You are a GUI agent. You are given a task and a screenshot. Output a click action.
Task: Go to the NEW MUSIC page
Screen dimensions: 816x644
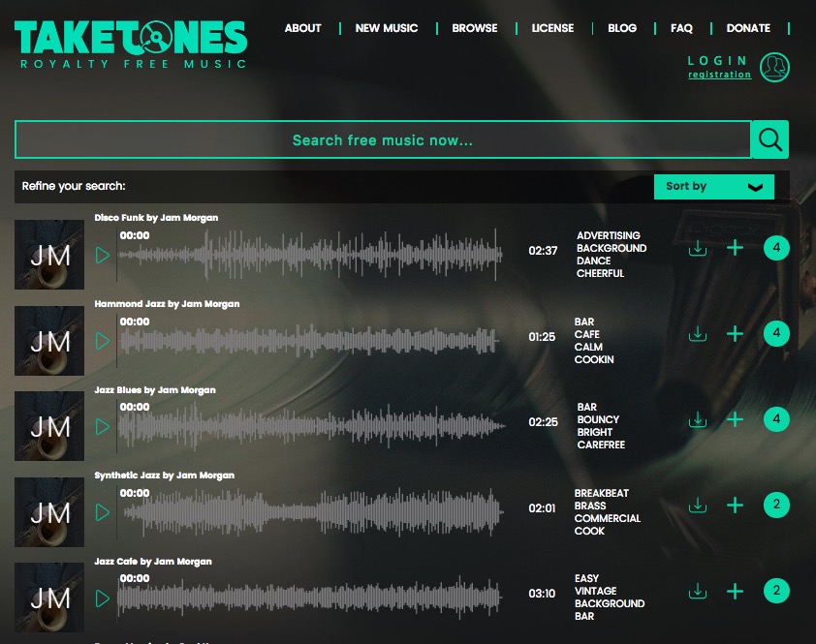[x=387, y=28]
